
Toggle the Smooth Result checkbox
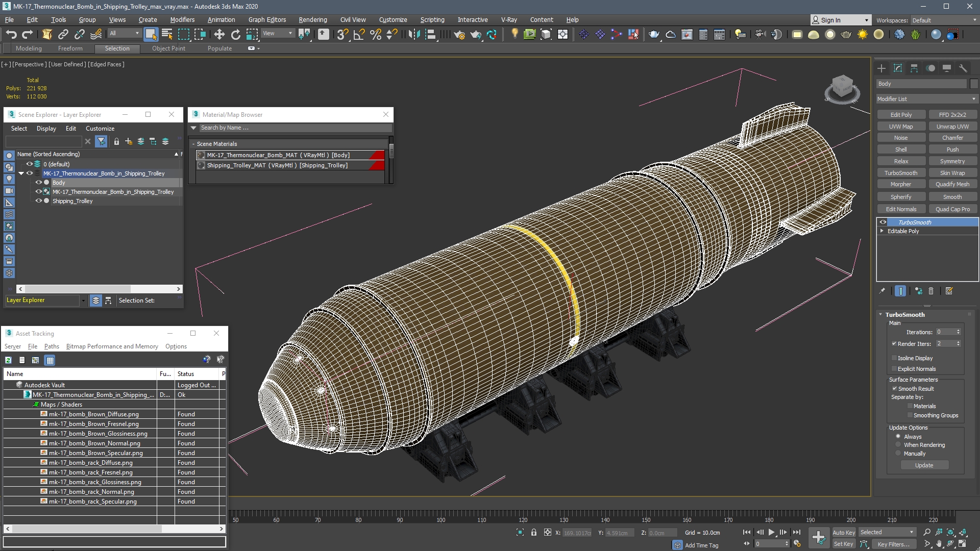coord(894,389)
